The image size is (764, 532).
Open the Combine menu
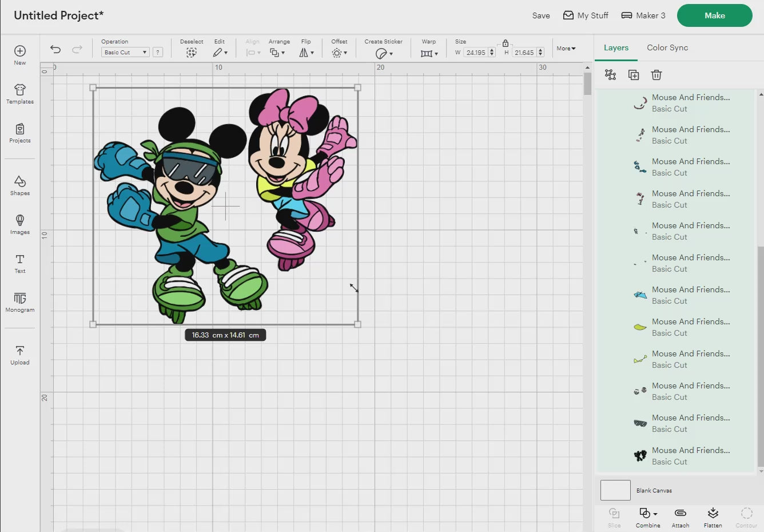pyautogui.click(x=648, y=517)
